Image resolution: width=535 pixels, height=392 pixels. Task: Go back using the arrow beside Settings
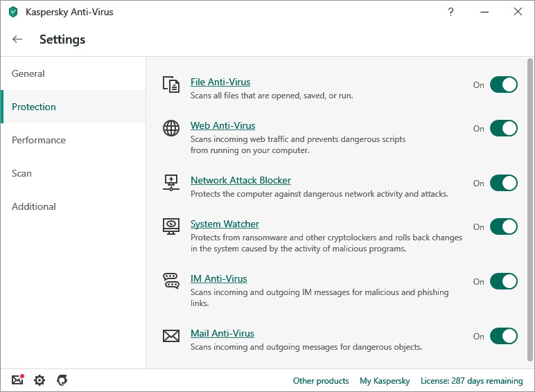coord(17,39)
